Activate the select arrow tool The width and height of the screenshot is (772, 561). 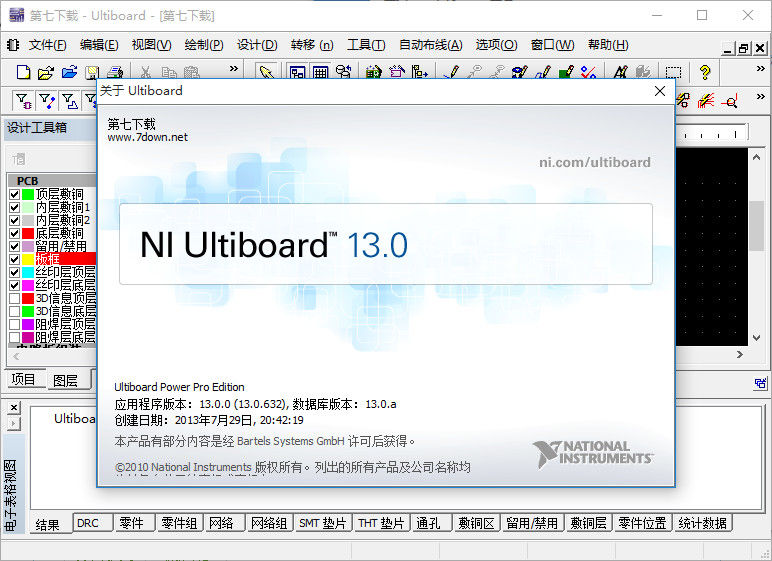pos(267,72)
